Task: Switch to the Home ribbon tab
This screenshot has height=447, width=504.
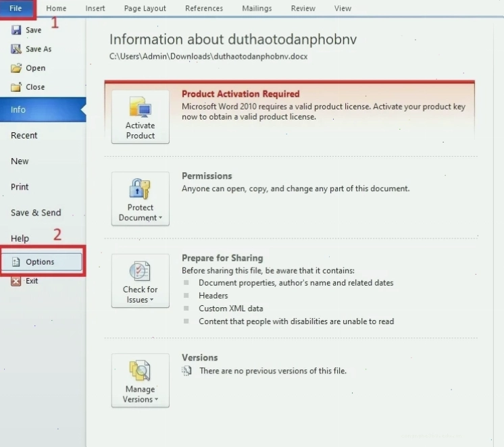Action: (56, 8)
